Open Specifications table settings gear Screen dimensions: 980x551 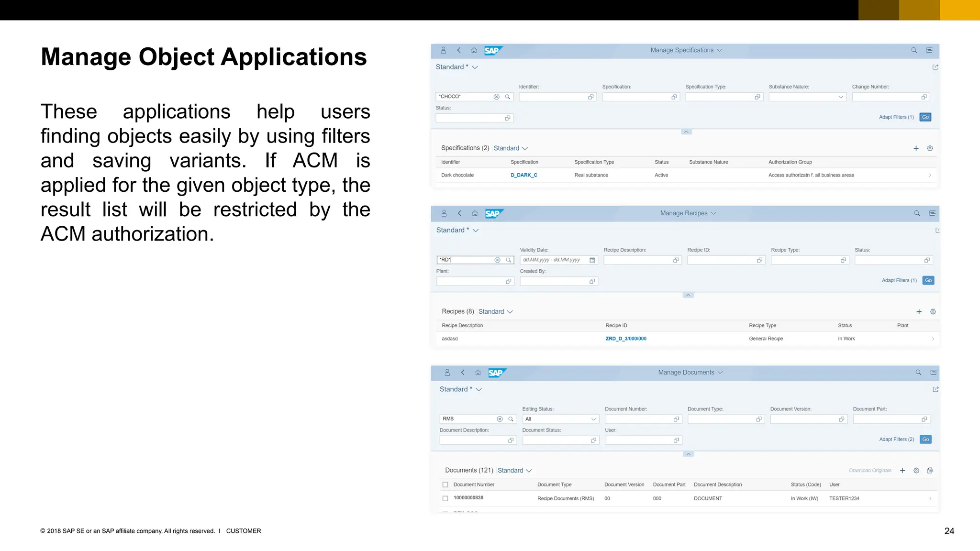click(x=930, y=148)
